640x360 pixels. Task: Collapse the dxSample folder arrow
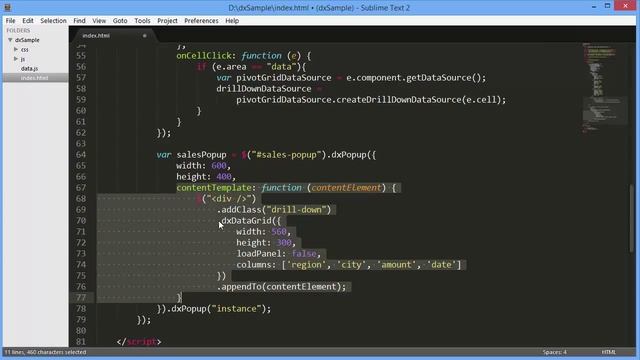click(10, 40)
